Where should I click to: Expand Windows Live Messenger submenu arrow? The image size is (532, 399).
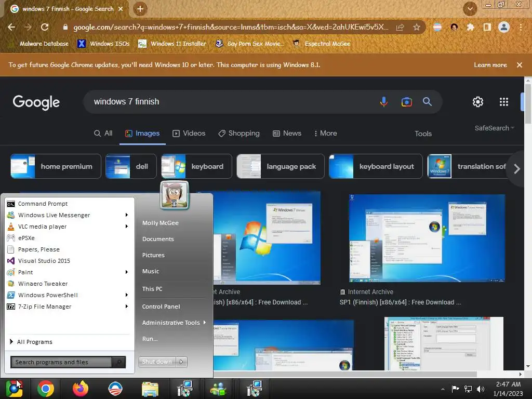127,215
